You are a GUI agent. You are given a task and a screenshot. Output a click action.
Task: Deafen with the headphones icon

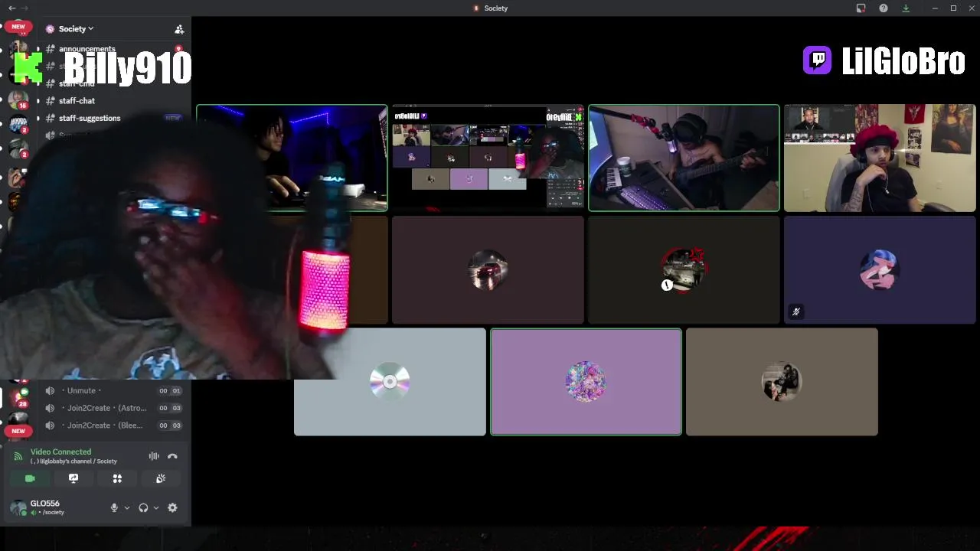[x=143, y=507]
